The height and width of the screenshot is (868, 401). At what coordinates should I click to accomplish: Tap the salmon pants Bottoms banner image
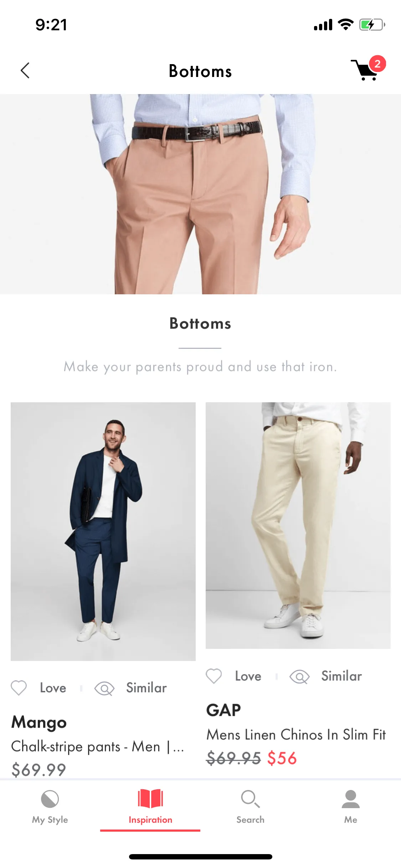200,194
